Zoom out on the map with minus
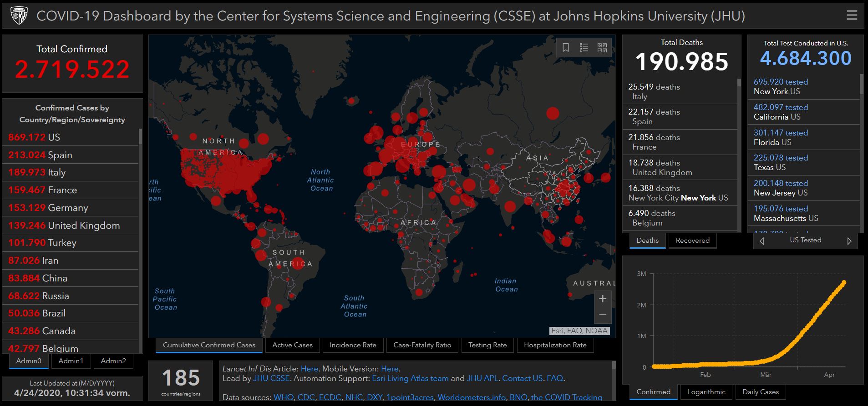Viewport: 868px width, 406px height. pyautogui.click(x=603, y=314)
